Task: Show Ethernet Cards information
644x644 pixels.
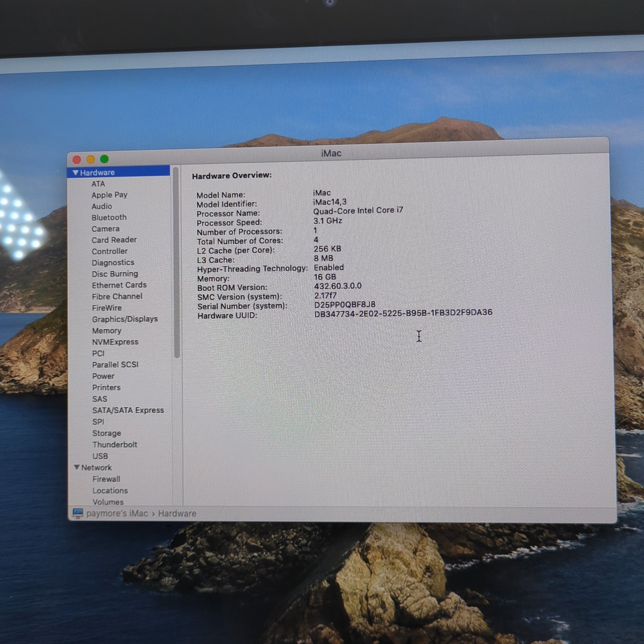Action: [x=119, y=285]
